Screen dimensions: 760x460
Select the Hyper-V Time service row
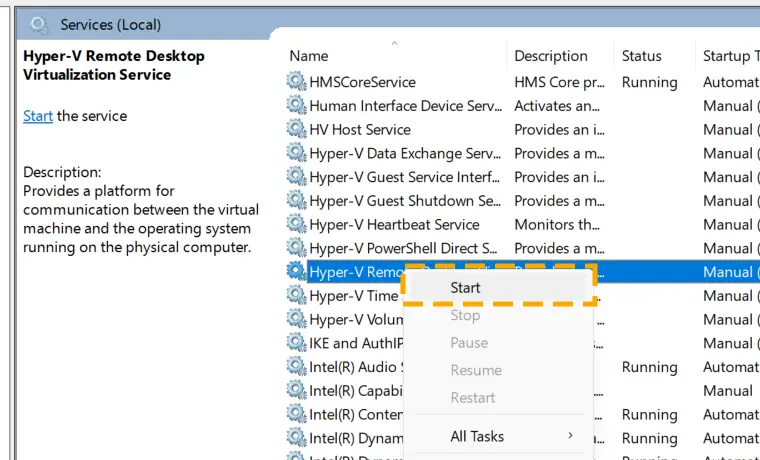point(353,296)
